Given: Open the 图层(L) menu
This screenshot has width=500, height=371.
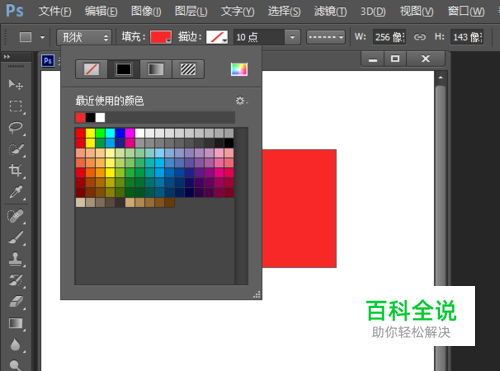Looking at the screenshot, I should point(191,11).
